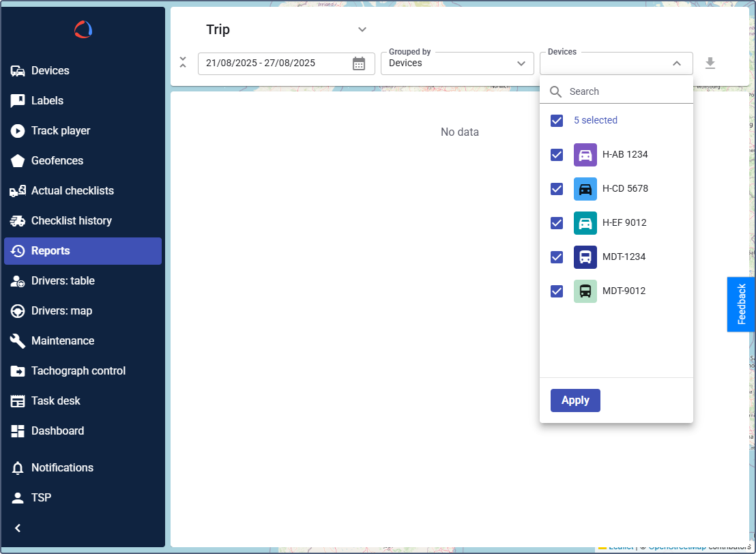Toggle the '5 selected' select-all checkbox
The width and height of the screenshot is (756, 554).
tap(557, 121)
